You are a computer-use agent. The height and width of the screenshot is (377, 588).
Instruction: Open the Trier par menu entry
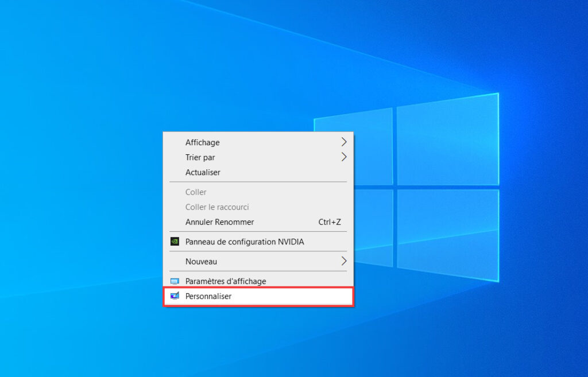258,157
